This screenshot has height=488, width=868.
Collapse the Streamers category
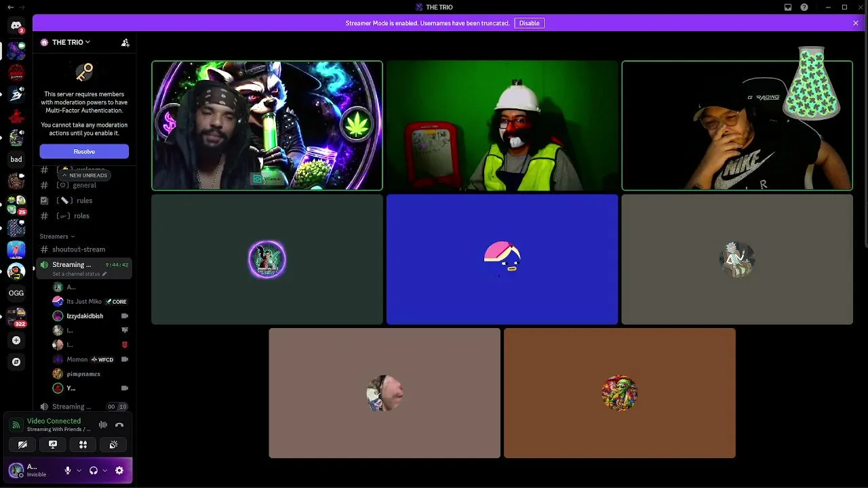point(57,237)
